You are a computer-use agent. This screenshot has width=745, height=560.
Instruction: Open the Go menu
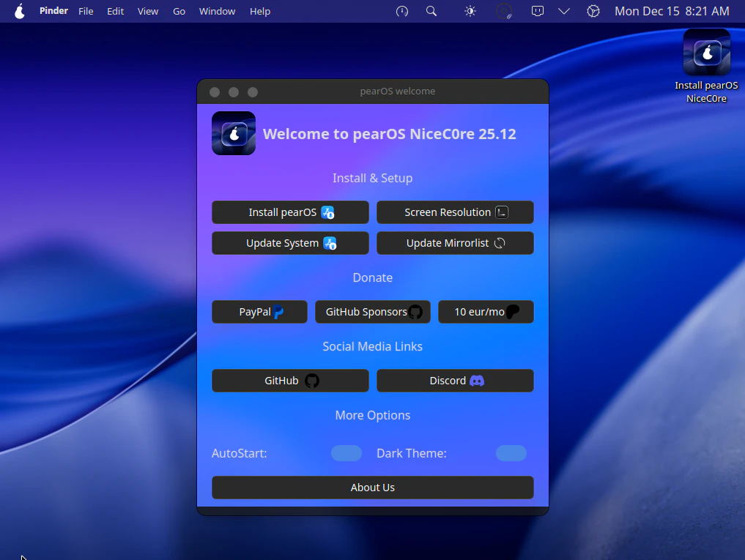pyautogui.click(x=179, y=12)
